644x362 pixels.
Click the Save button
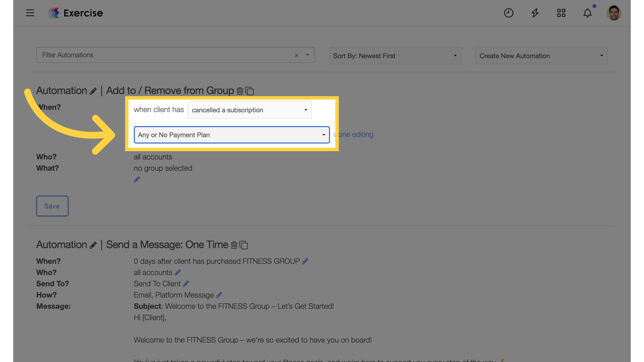pos(52,206)
